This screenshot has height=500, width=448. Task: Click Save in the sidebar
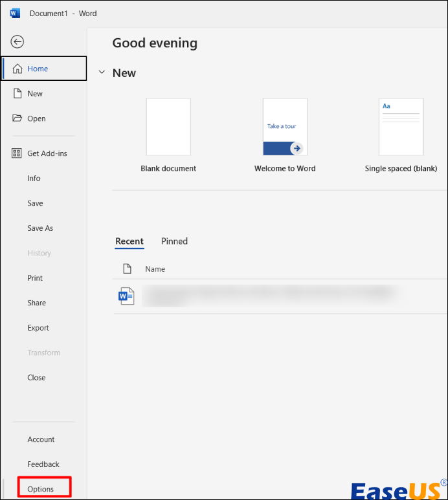click(44, 203)
